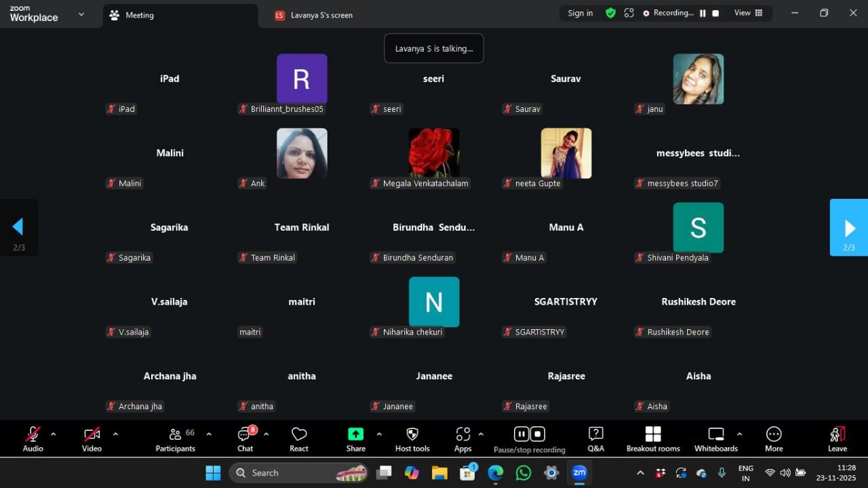Open the Zoom Workplace dropdown chevron
868x488 pixels.
pos(81,14)
